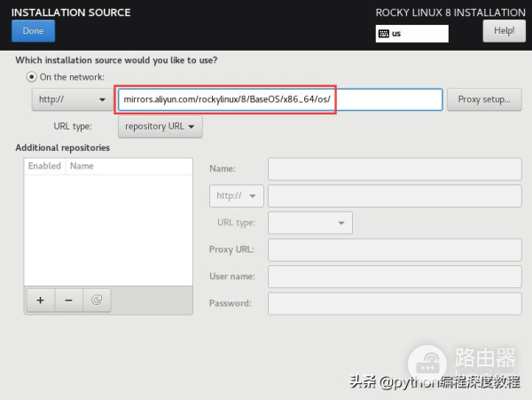Click the Enabled column header

pyautogui.click(x=44, y=166)
